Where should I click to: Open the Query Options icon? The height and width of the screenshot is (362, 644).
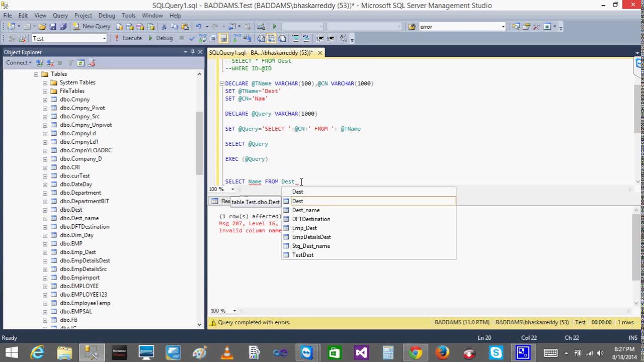212,38
